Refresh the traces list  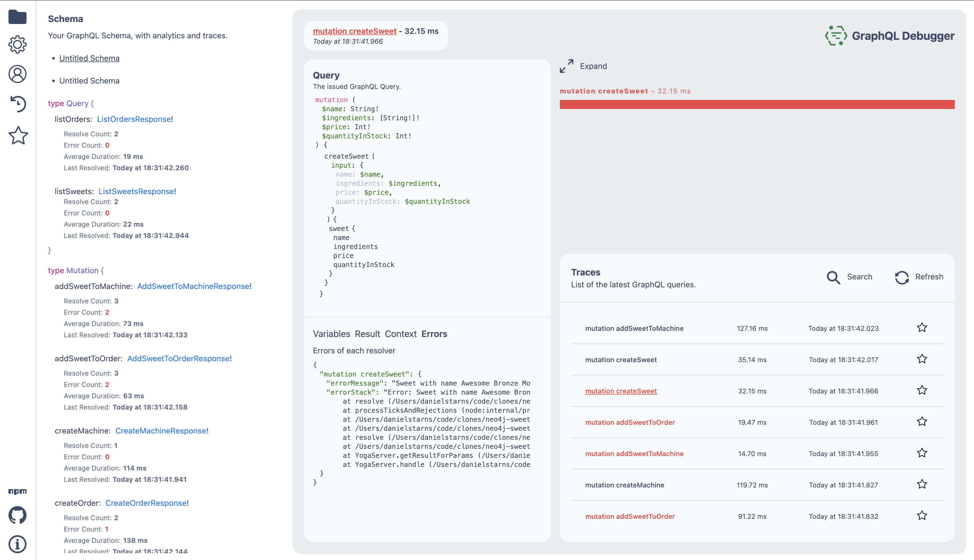919,277
